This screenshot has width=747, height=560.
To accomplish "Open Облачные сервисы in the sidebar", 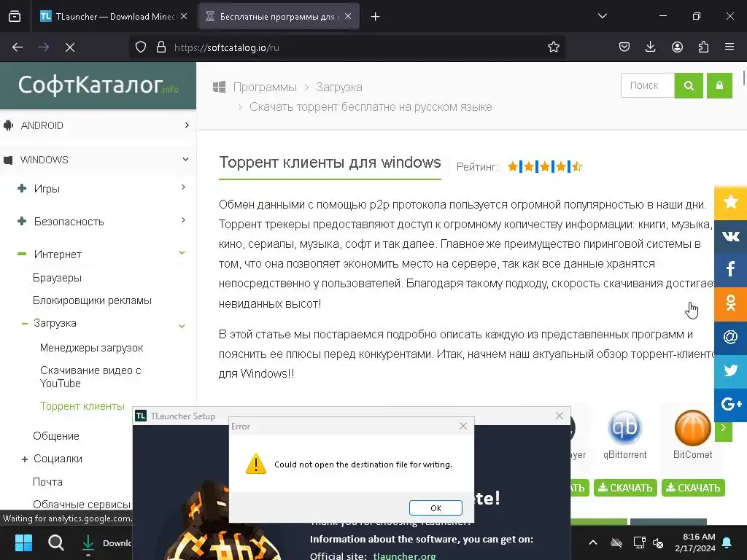I will (82, 504).
